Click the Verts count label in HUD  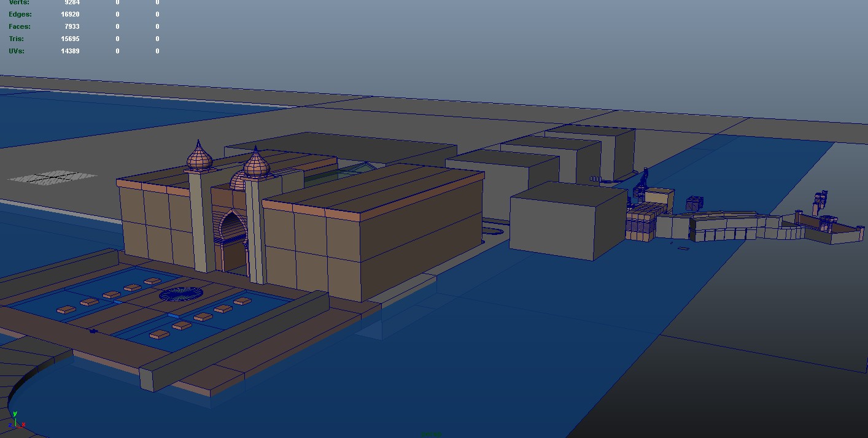coord(19,2)
